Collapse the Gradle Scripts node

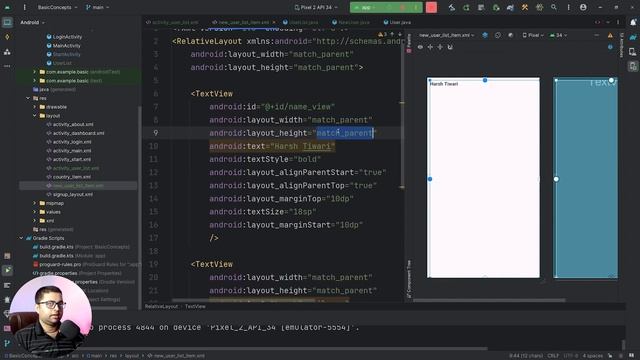coord(21,238)
